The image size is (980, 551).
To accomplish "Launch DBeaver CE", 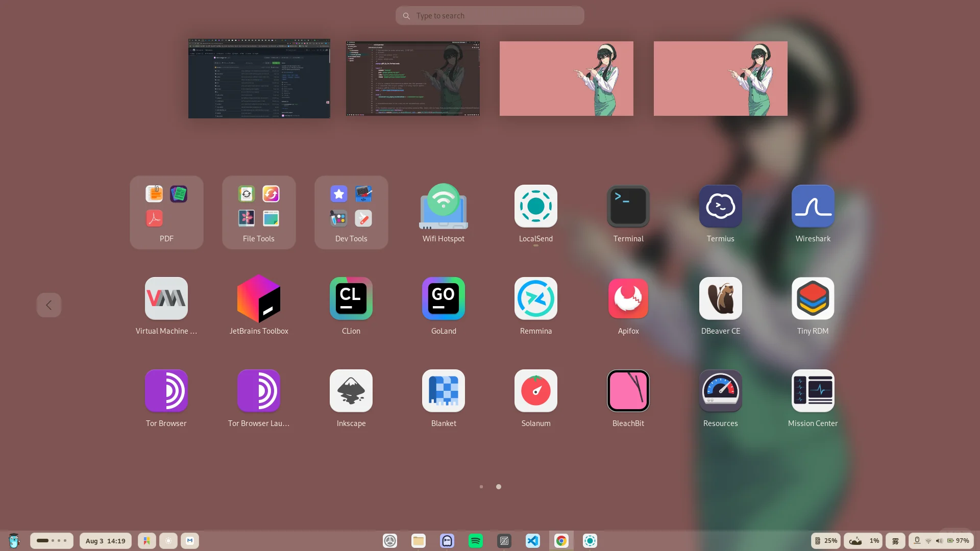I will click(720, 298).
